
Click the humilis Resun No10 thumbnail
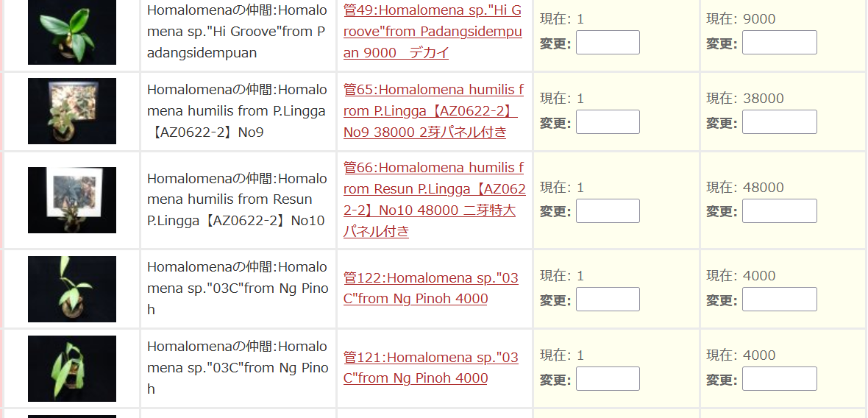(x=72, y=200)
